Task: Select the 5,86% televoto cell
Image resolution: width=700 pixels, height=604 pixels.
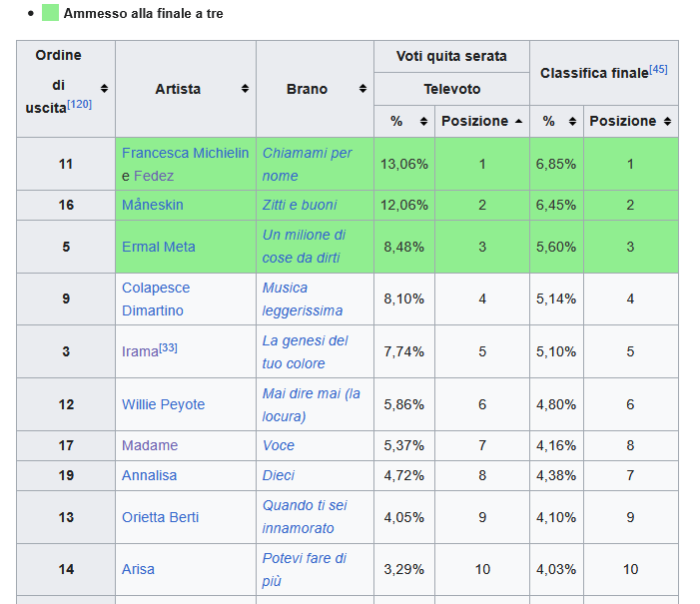Action: 404,404
